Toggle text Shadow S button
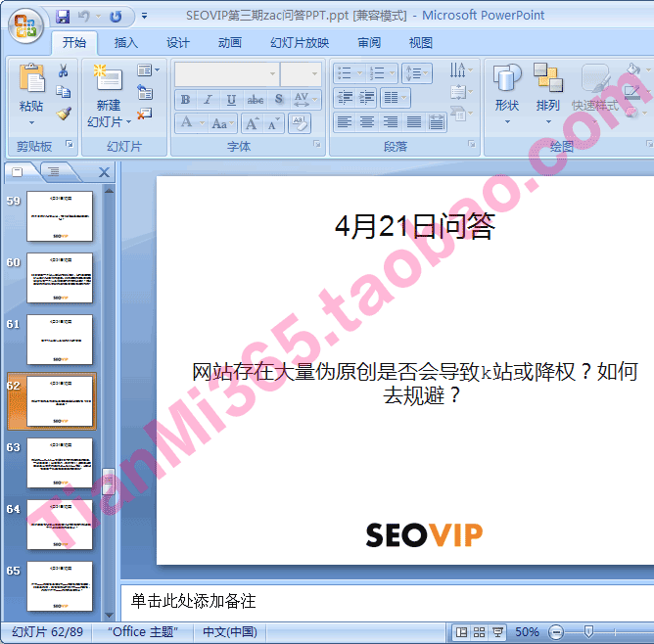The width and height of the screenshot is (654, 644). pyautogui.click(x=279, y=100)
